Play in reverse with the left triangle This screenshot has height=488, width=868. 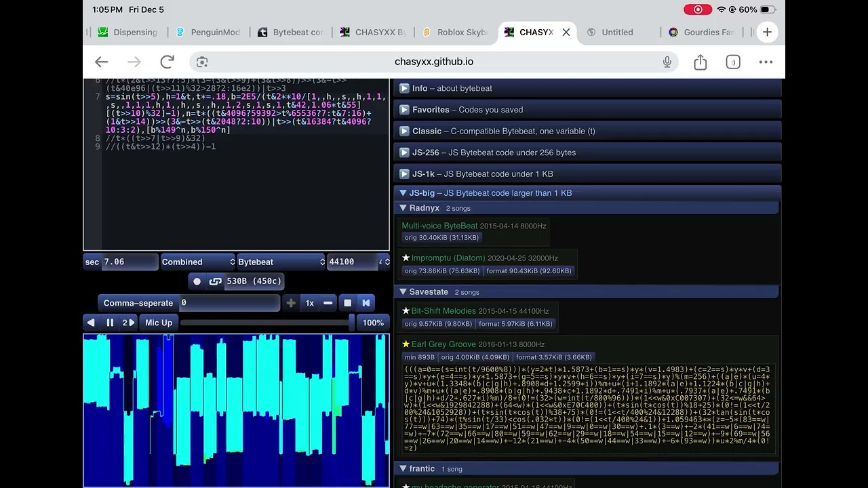[92, 323]
